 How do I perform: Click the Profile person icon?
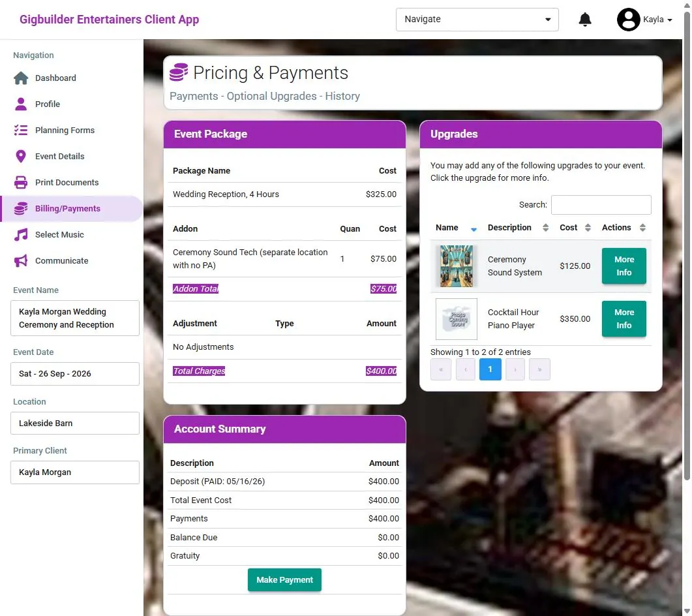point(21,104)
